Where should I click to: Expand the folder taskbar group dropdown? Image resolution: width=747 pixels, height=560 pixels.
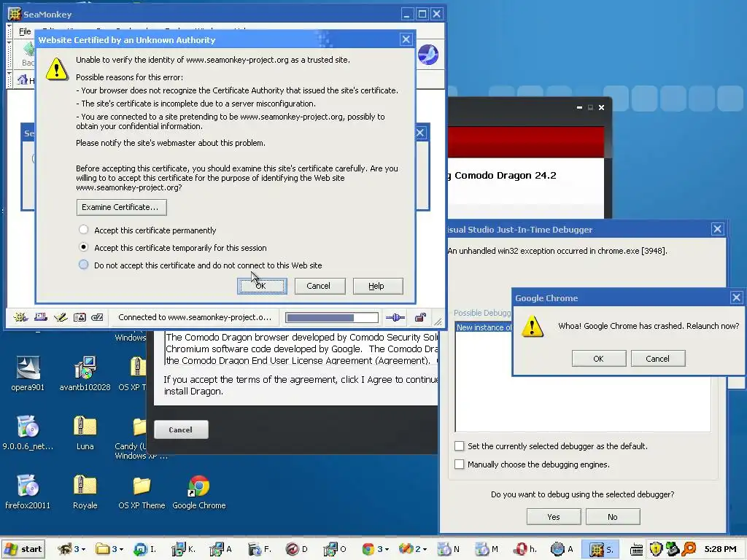(122, 550)
